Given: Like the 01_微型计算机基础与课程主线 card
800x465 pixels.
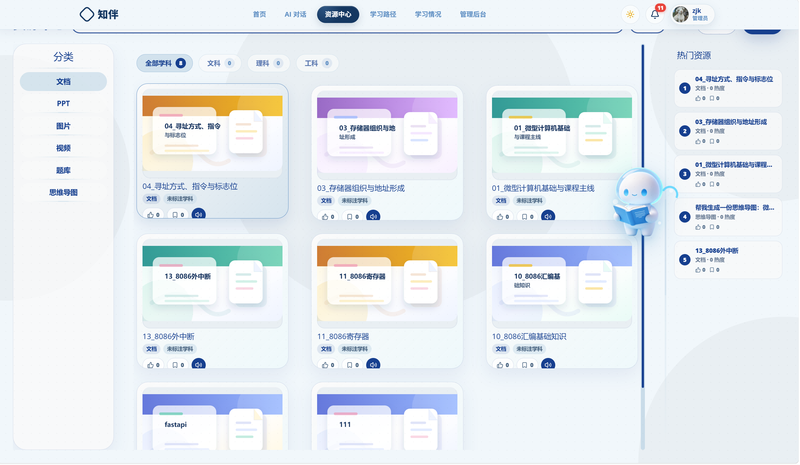Looking at the screenshot, I should coord(503,217).
